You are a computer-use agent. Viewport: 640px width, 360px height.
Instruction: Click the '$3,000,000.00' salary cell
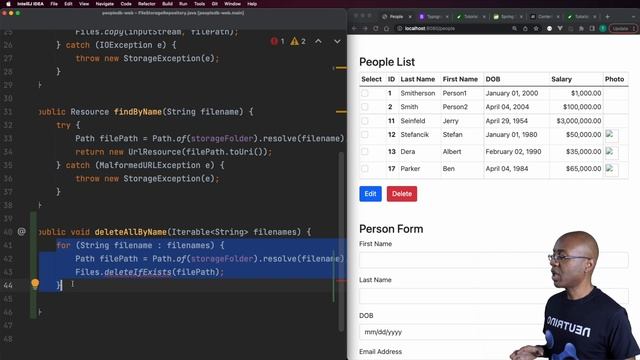(578, 121)
